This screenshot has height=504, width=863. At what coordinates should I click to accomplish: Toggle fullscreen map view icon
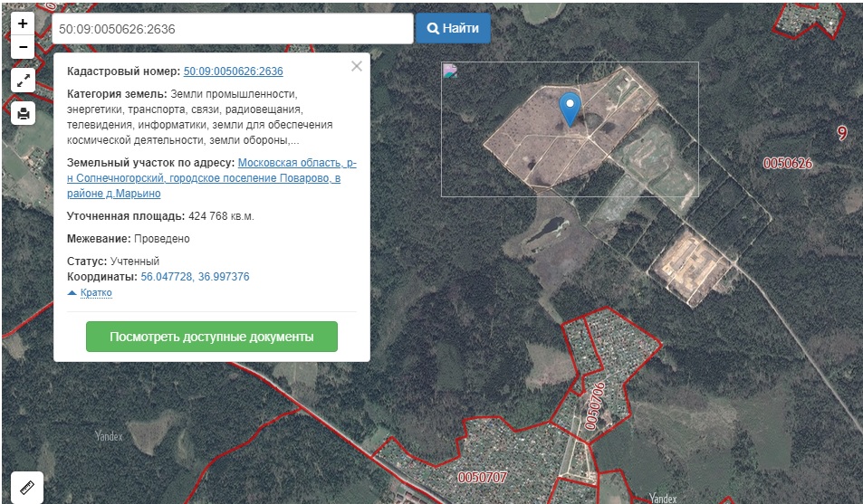coord(24,81)
